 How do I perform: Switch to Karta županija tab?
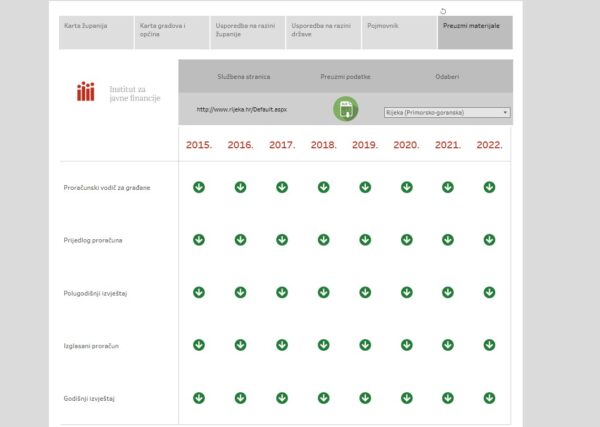click(x=96, y=33)
